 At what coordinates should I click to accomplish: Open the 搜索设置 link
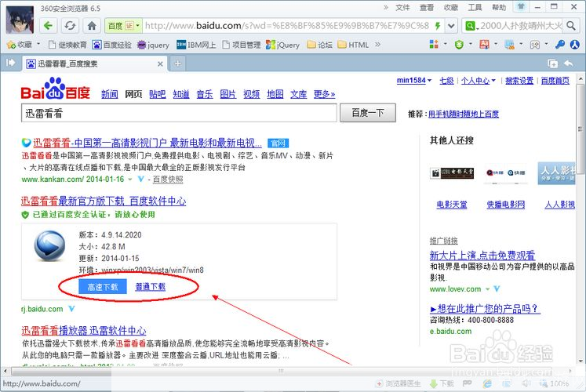(519, 80)
